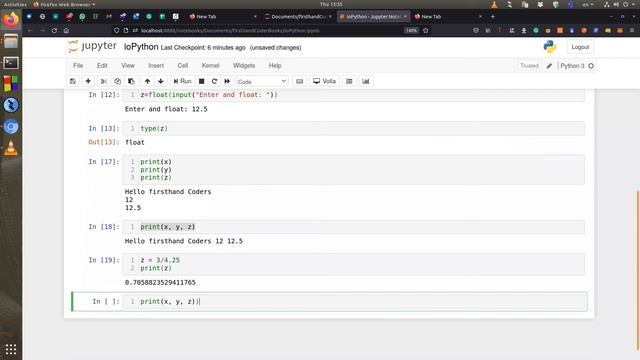
Task: Click the Jupyter logo
Action: click(x=93, y=46)
